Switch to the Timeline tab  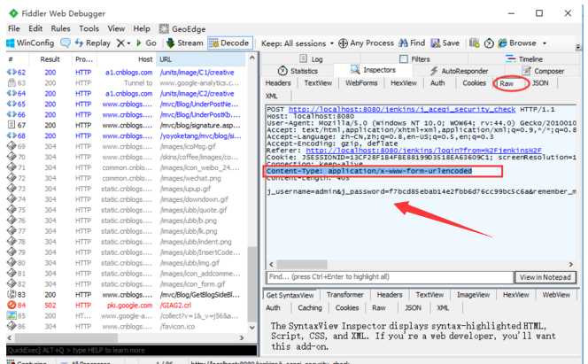point(524,58)
